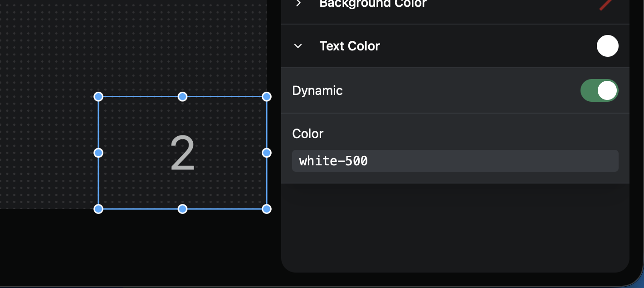This screenshot has height=288, width=644.
Task: Click the Text Color section title
Action: [349, 46]
